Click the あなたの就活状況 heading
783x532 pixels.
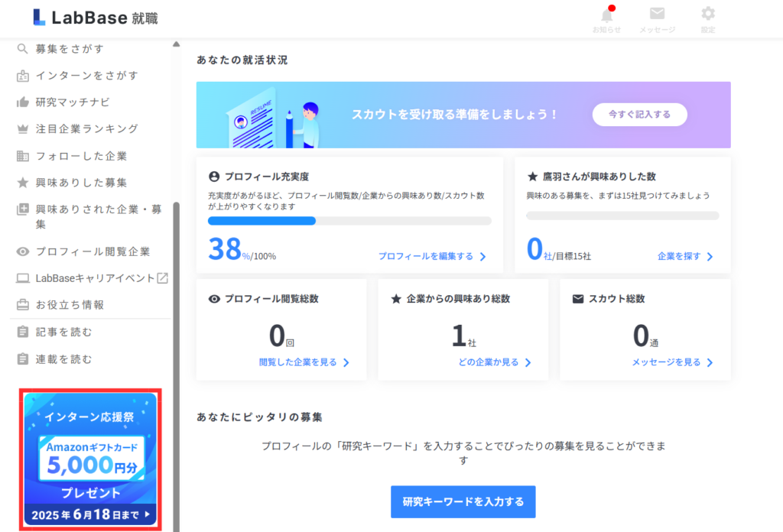242,60
